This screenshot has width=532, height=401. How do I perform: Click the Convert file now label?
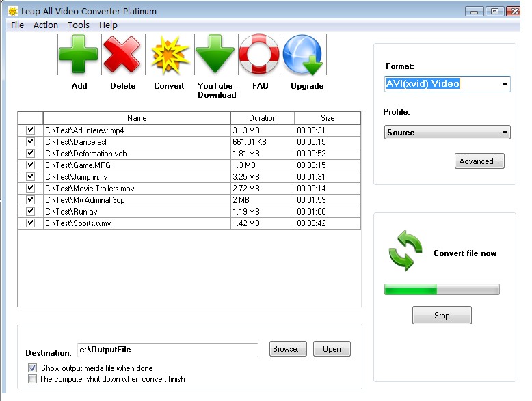[465, 253]
